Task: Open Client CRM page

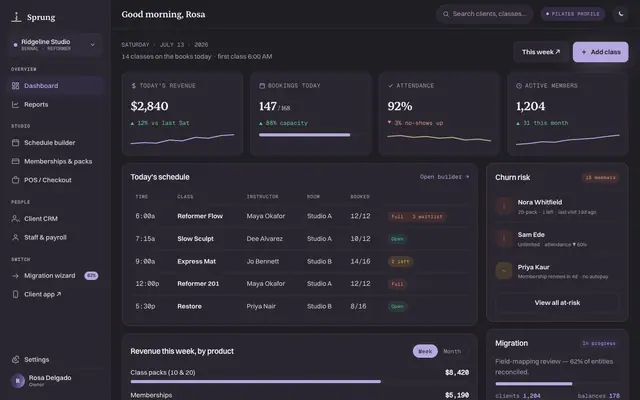Action: click(x=54, y=219)
